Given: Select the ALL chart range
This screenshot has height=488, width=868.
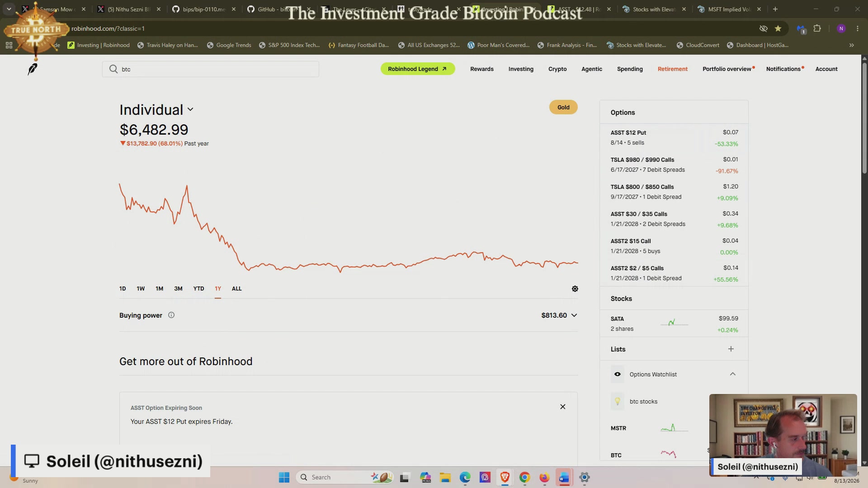Looking at the screenshot, I should click(x=236, y=289).
